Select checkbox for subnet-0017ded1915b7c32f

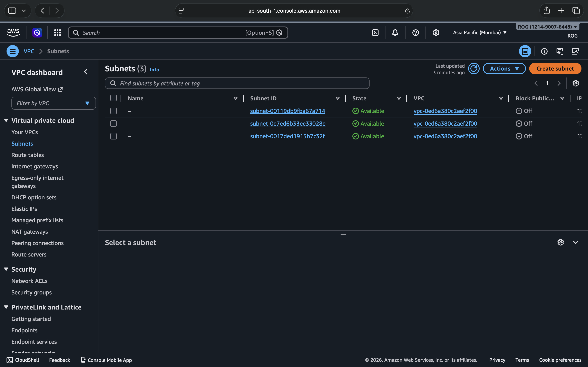tap(114, 136)
